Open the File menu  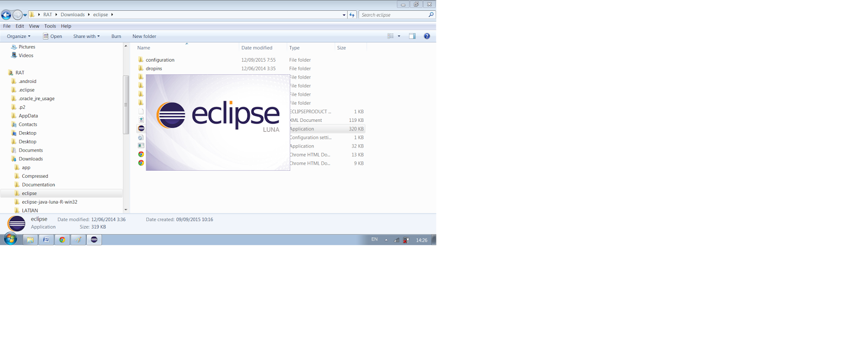(7, 26)
